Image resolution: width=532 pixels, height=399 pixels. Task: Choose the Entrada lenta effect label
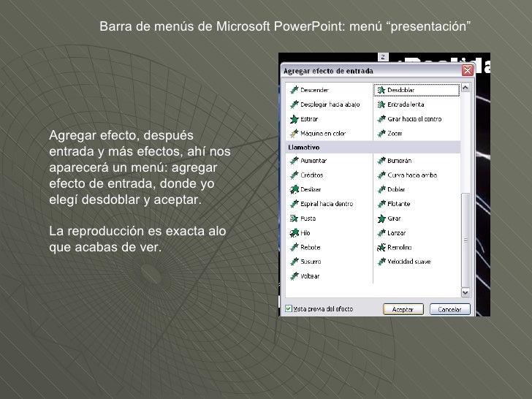tap(406, 104)
